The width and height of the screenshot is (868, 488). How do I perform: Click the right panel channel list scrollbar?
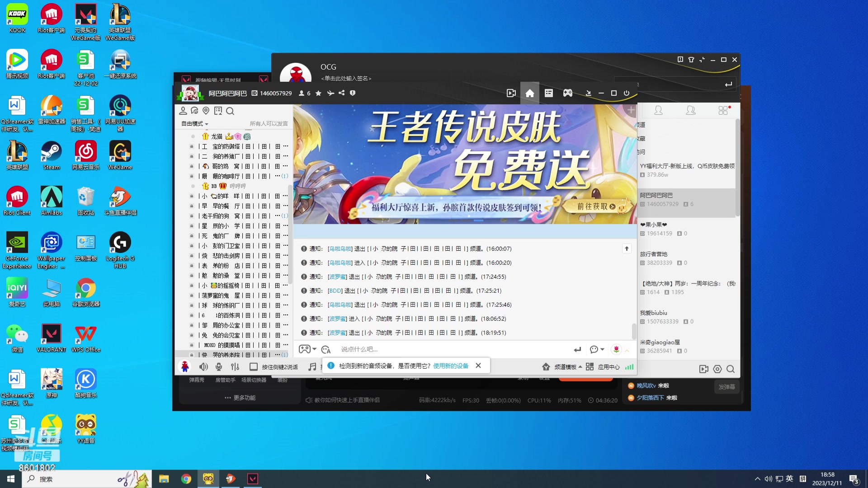[738, 167]
